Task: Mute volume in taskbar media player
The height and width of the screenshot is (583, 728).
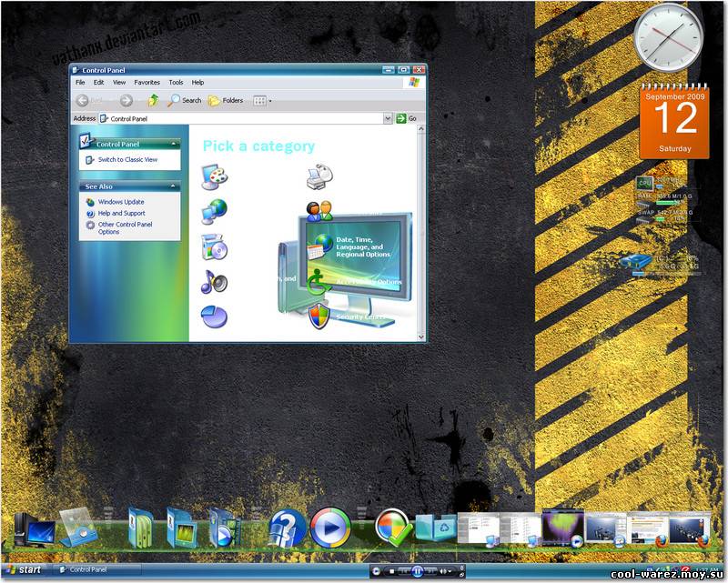Action: tap(444, 571)
